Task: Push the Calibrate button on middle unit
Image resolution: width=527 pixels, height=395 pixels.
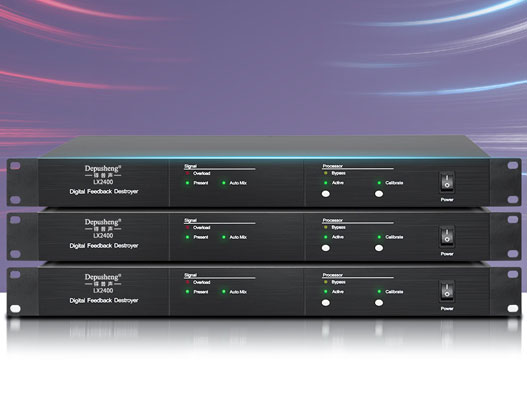Action: coord(379,248)
